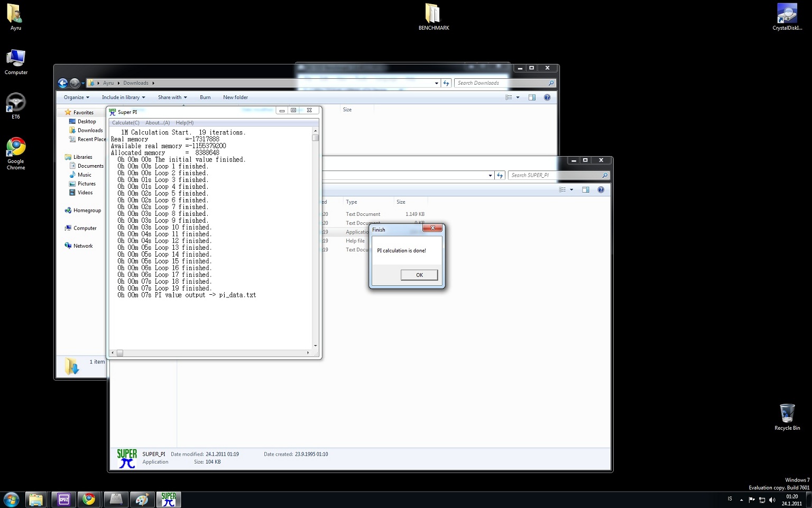This screenshot has height=508, width=812.
Task: Click the Super PI taskbar icon
Action: coord(169,500)
